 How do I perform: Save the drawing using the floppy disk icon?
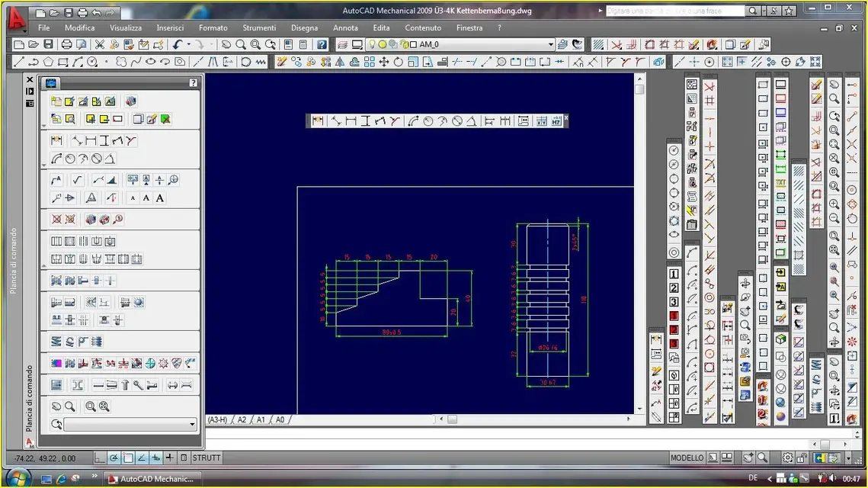point(48,44)
